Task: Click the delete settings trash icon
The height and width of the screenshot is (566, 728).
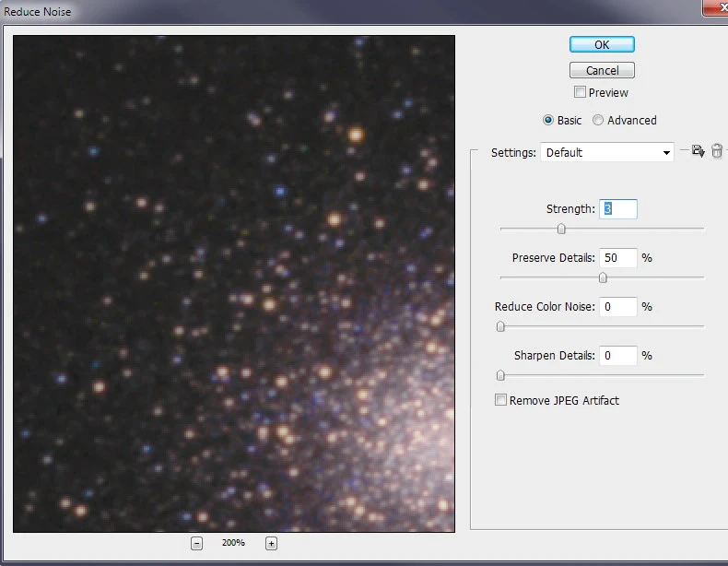Action: pos(717,151)
